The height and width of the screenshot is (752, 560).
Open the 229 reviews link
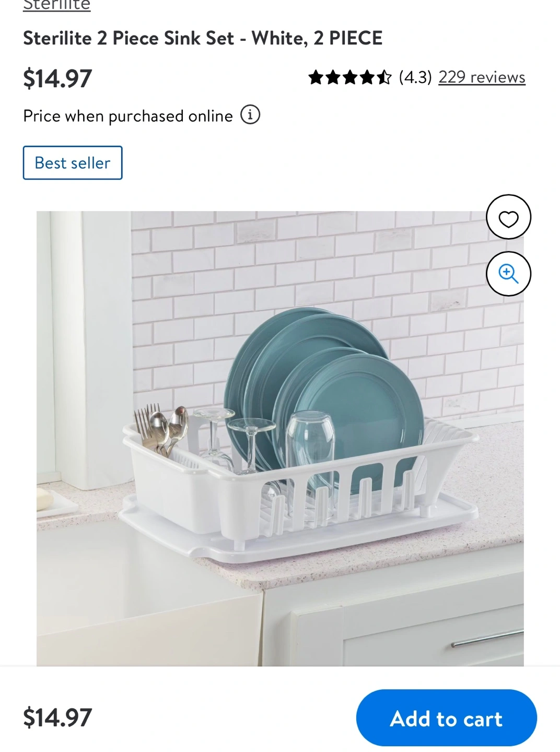tap(482, 77)
